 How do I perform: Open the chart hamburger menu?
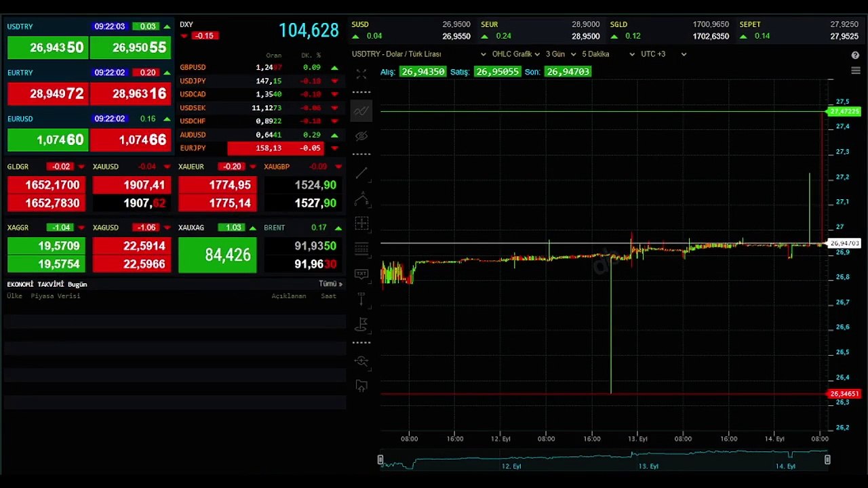pyautogui.click(x=855, y=70)
